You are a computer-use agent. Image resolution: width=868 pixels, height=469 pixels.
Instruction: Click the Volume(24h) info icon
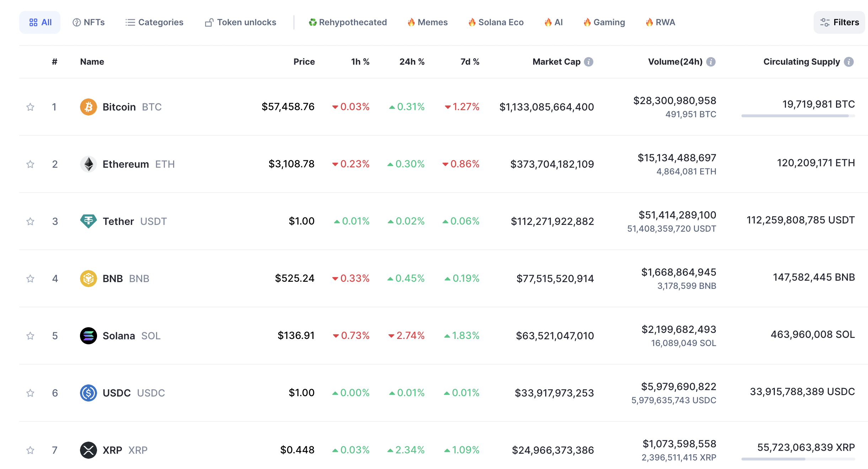(711, 62)
